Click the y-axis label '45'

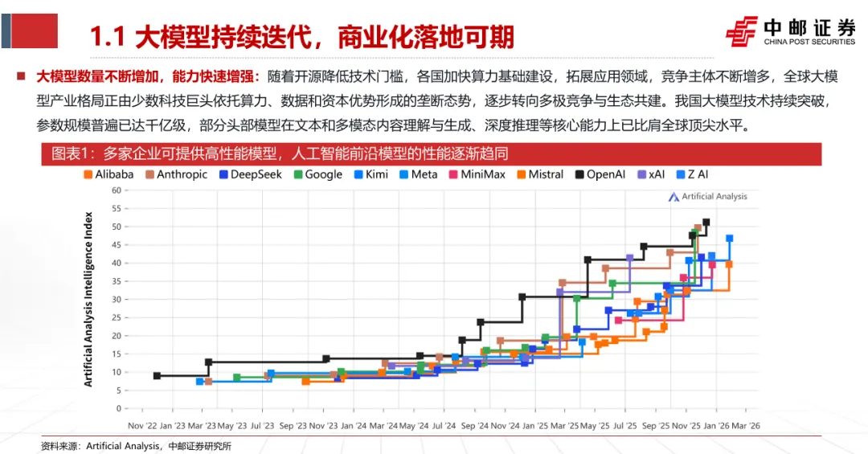[x=117, y=245]
